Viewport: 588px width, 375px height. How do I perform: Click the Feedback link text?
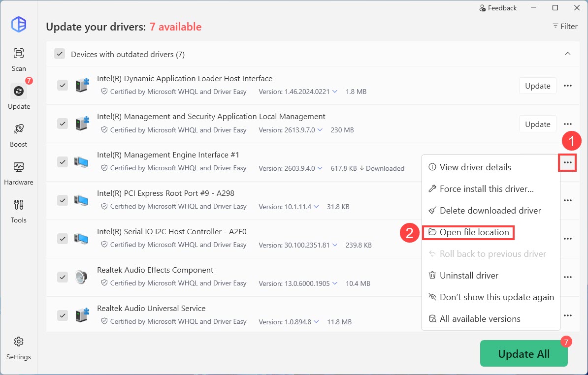(502, 8)
